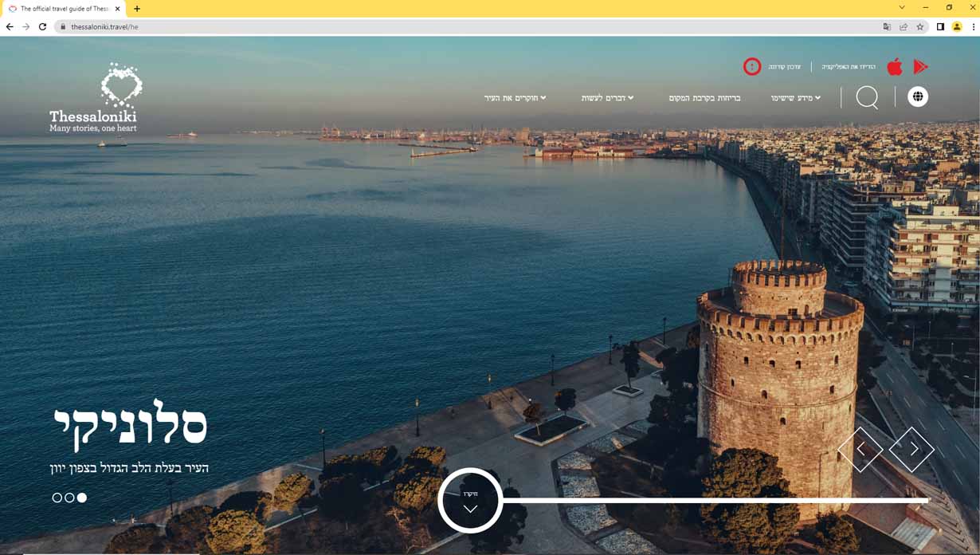Select the middle slide indicator dot
This screenshot has width=980, height=555.
pos(69,498)
